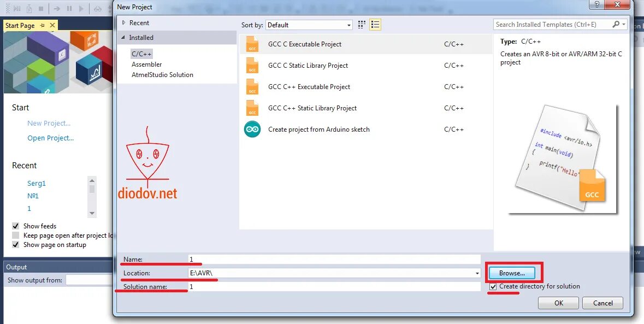This screenshot has height=324, width=644.
Task: Open recent project named 1
Action: coord(29,209)
